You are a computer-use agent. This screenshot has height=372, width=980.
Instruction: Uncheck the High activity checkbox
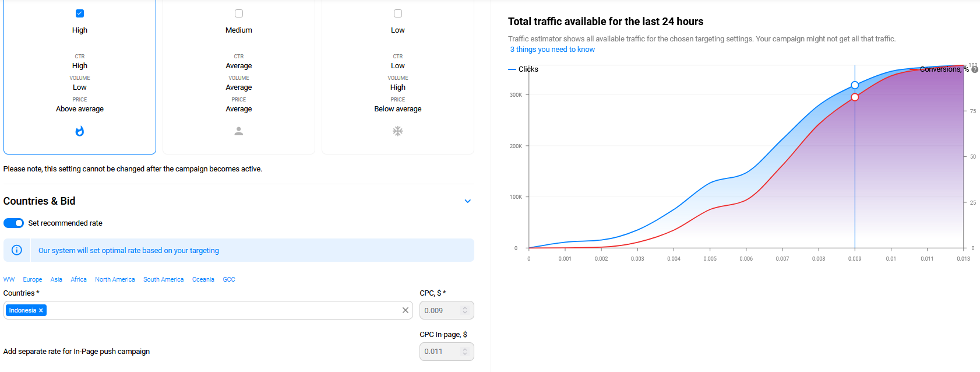pos(80,13)
